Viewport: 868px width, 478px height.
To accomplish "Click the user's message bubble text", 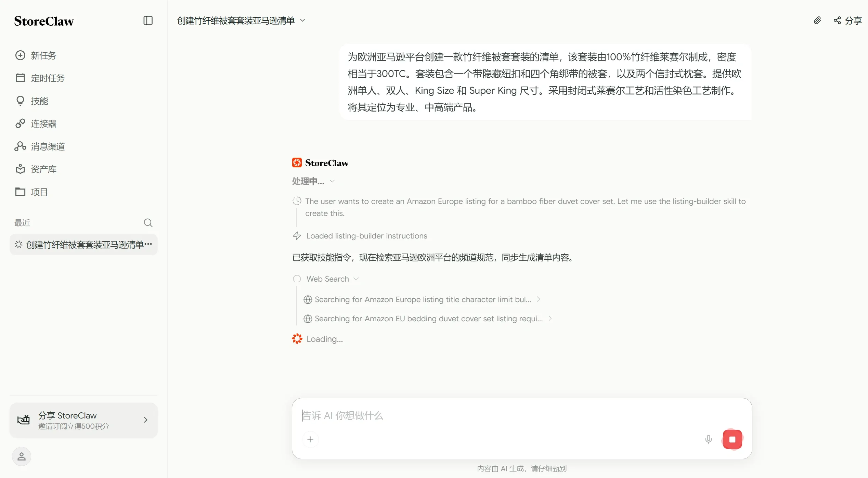I will (x=545, y=82).
